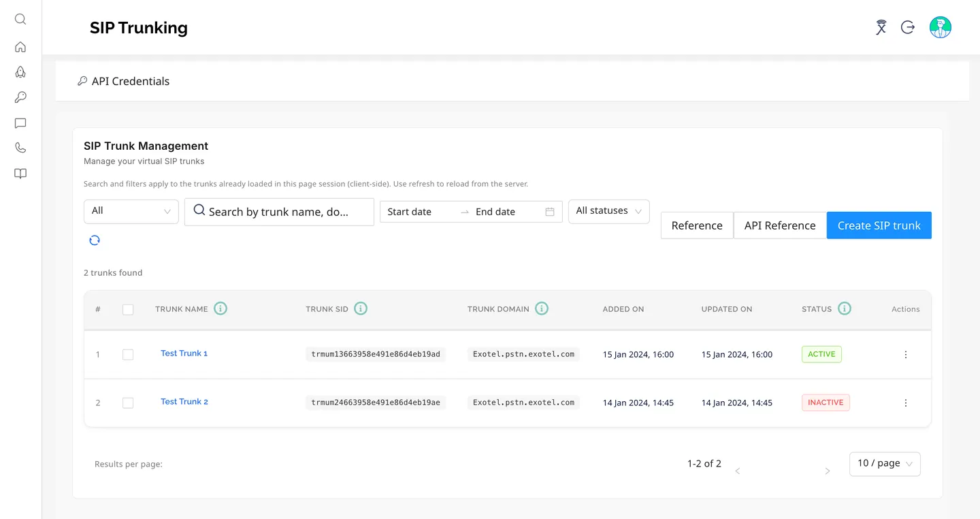Check the Test Trunk 2 row checkbox
The width and height of the screenshot is (980, 519).
coord(128,403)
